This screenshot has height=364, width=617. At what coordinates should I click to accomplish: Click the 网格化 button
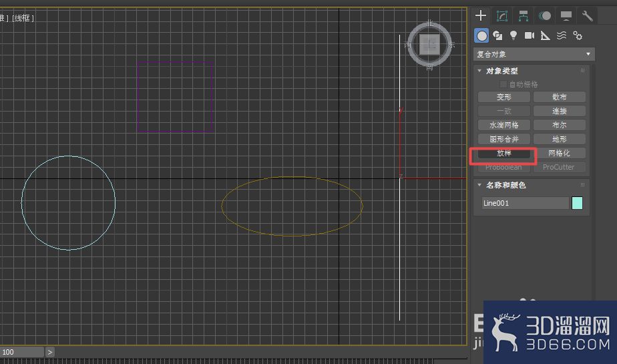pyautogui.click(x=559, y=153)
